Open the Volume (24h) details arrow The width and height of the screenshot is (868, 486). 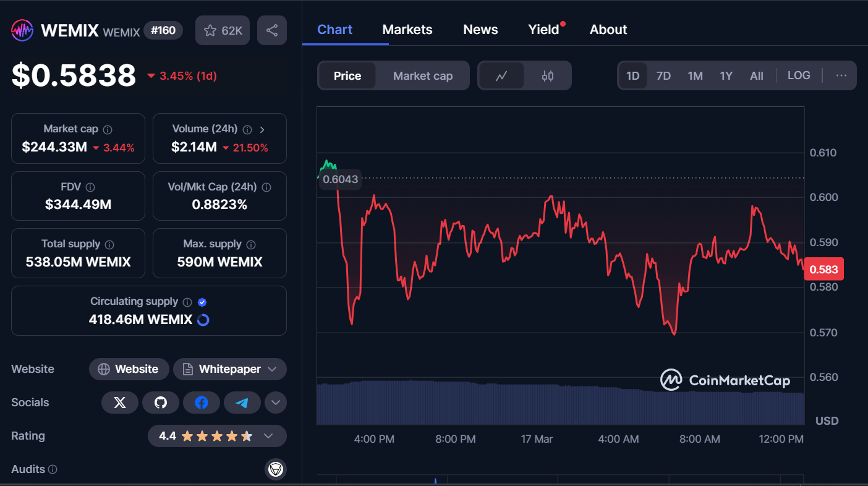click(262, 129)
